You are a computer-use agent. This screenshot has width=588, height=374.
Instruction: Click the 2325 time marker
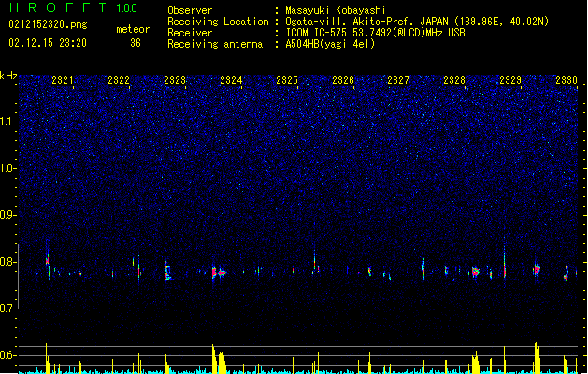287,80
